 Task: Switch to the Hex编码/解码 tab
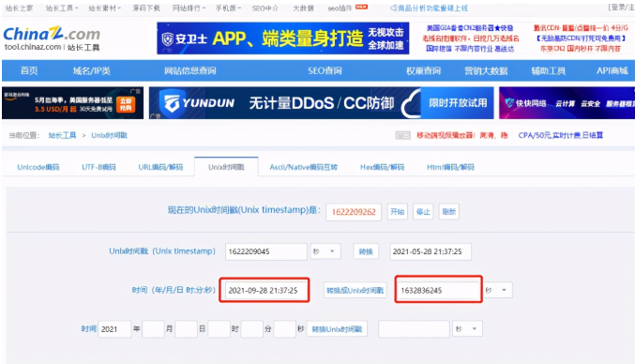pyautogui.click(x=383, y=167)
